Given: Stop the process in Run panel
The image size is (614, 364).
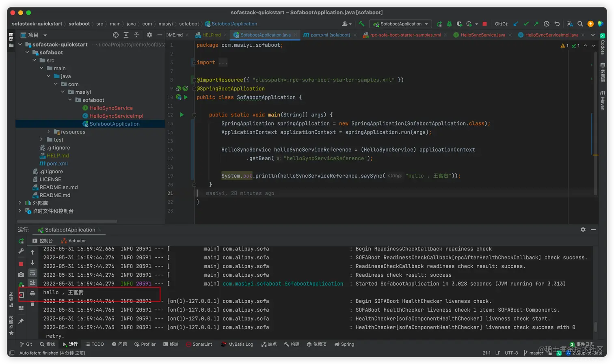Looking at the screenshot, I should click(x=21, y=264).
